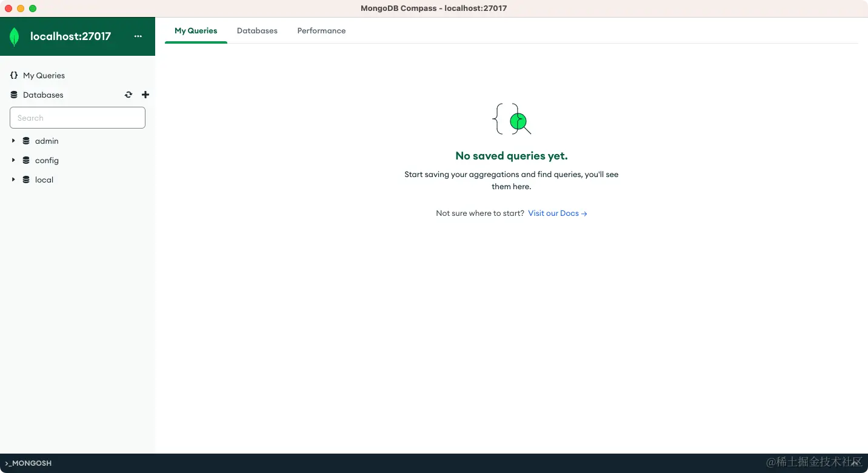Switch to the Performance tab
The height and width of the screenshot is (473, 868).
tap(321, 30)
